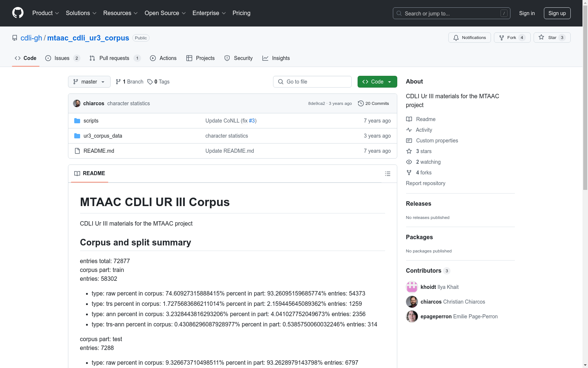Click the chiarcos contributor avatar in sidebar
This screenshot has width=588, height=368.
tap(412, 302)
